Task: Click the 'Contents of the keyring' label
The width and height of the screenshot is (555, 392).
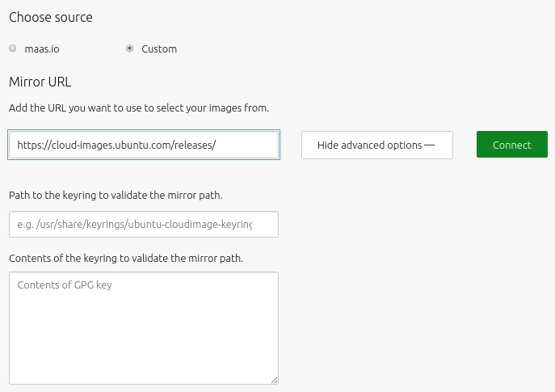Action: coord(126,258)
